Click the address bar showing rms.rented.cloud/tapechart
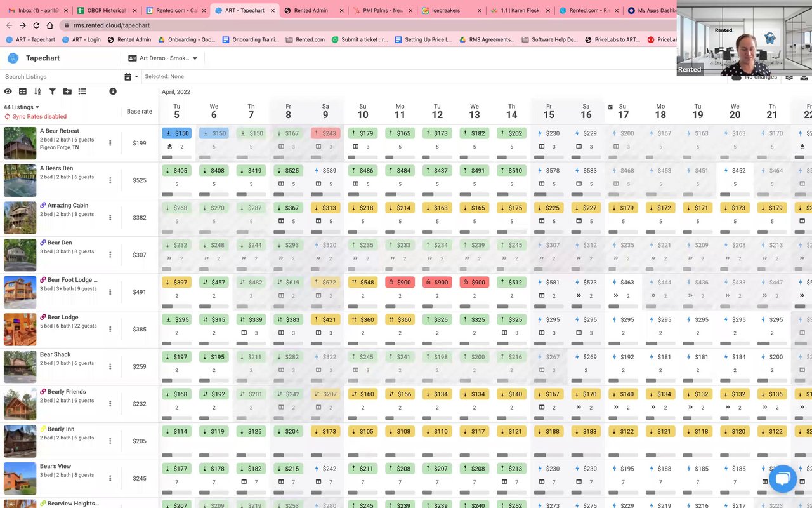 tap(368, 25)
